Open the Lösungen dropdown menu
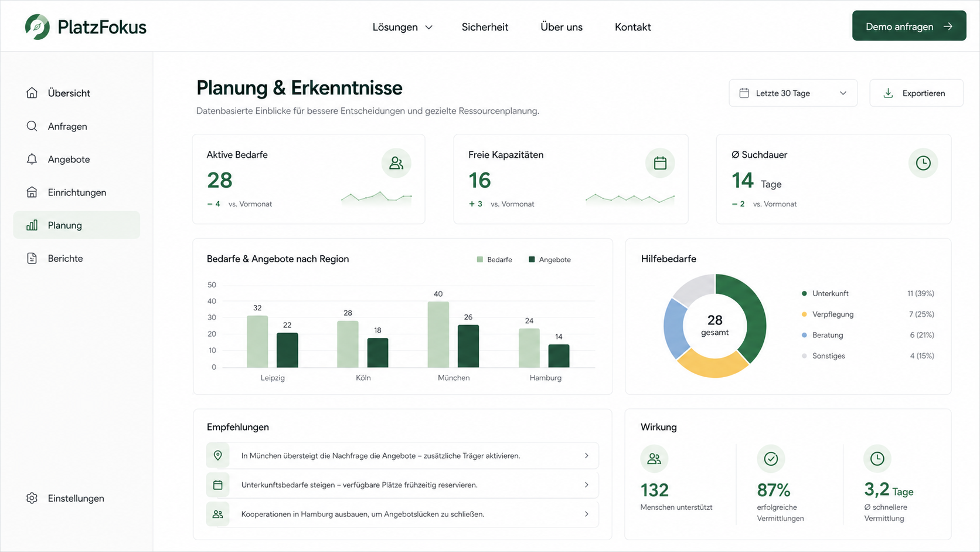Image resolution: width=980 pixels, height=552 pixels. [403, 27]
